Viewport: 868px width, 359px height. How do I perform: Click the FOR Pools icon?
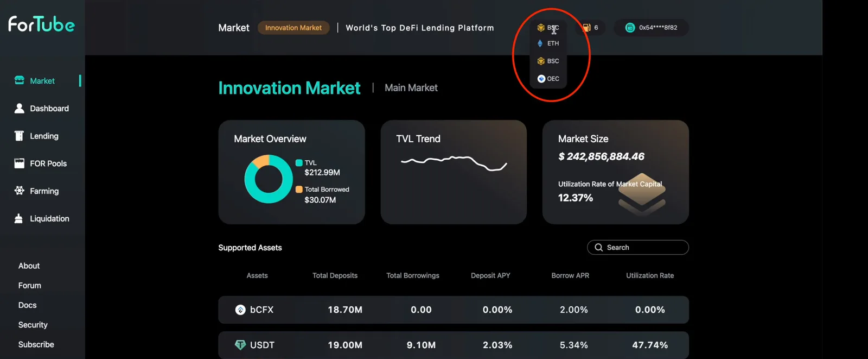(20, 163)
